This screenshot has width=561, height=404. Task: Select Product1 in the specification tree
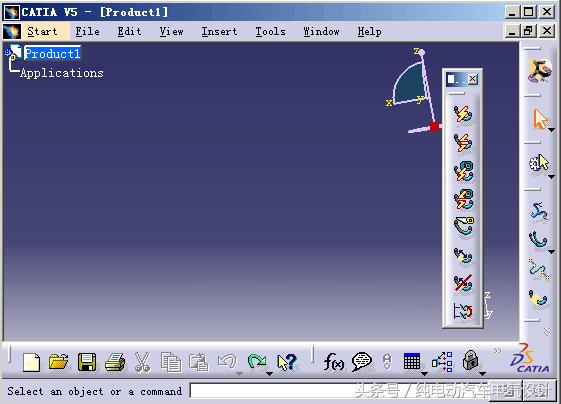tap(53, 54)
